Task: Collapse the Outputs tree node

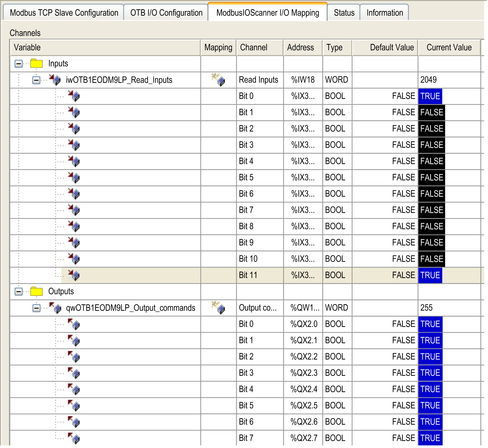Action: (x=18, y=291)
